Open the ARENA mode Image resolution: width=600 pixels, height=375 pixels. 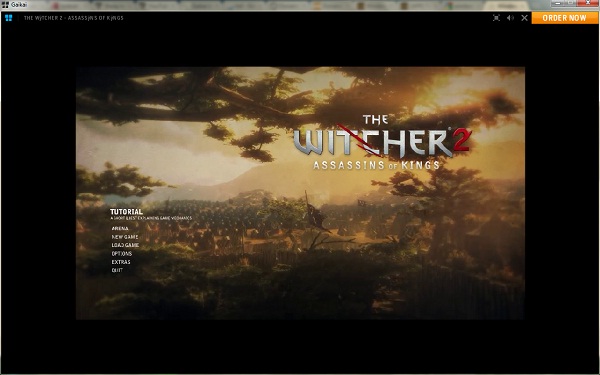pyautogui.click(x=120, y=228)
